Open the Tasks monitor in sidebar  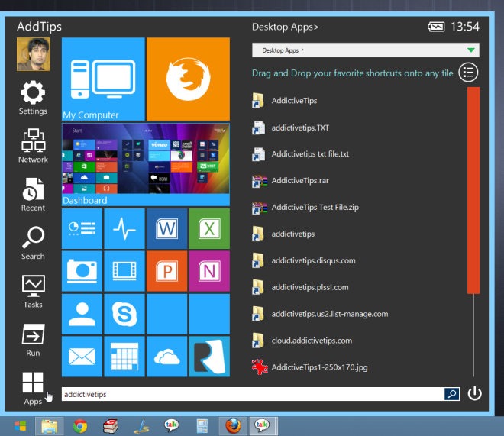point(33,292)
